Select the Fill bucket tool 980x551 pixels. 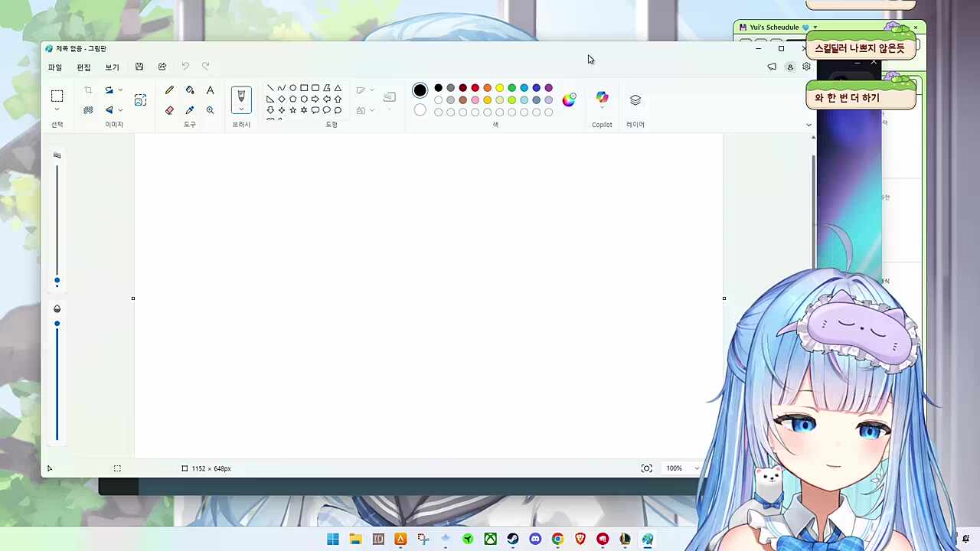(x=190, y=90)
